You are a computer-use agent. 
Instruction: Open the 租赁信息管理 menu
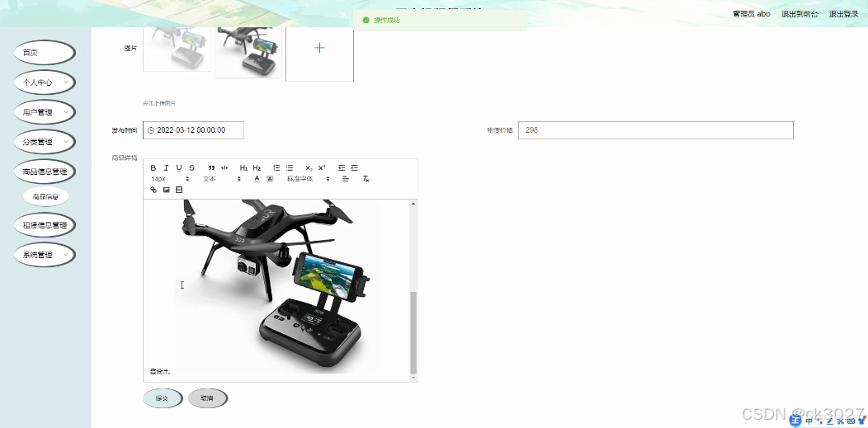(x=45, y=225)
